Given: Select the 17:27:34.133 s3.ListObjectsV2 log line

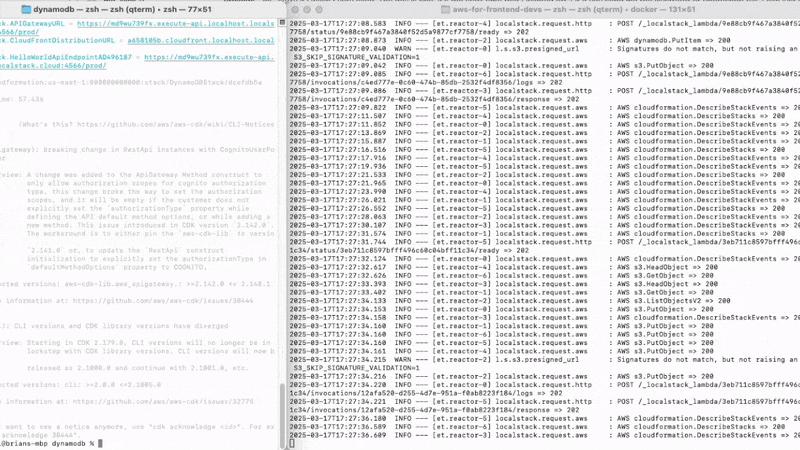Looking at the screenshot, I should pos(510,301).
